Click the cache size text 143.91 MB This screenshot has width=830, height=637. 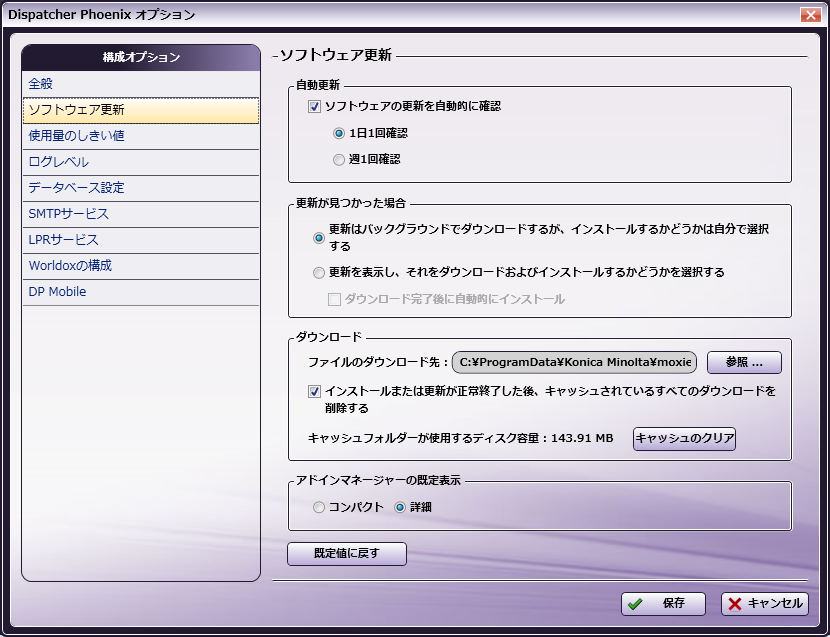(582, 438)
